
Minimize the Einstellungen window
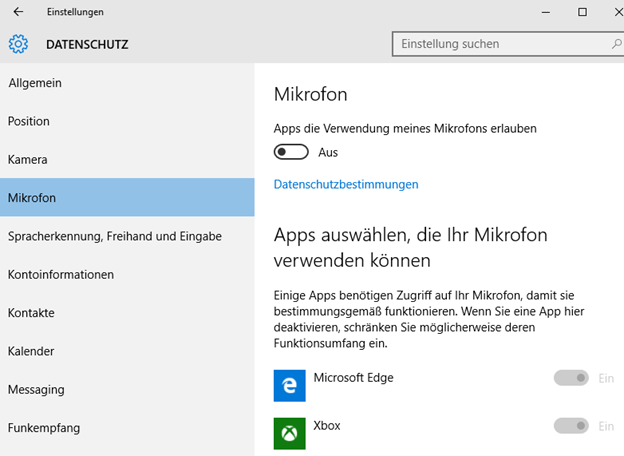coord(546,12)
